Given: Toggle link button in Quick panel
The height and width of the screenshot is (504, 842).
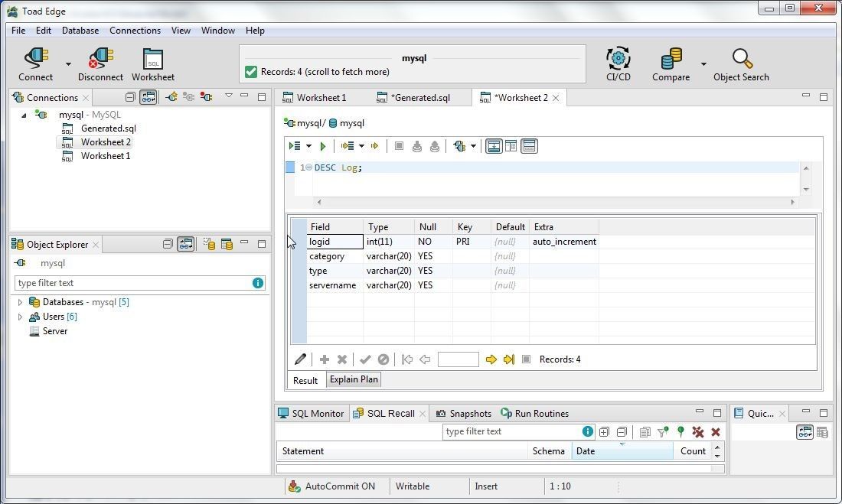Looking at the screenshot, I should [x=804, y=431].
